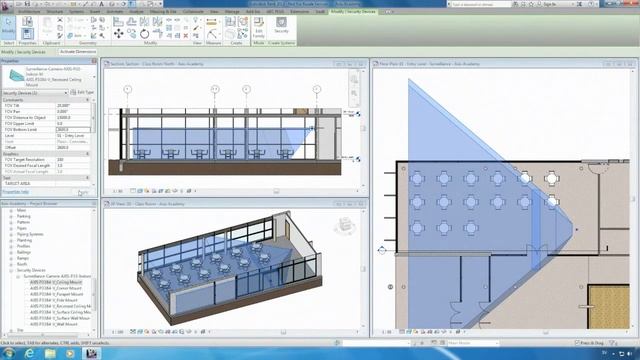Toggle the Press & Drag checkbox
This screenshot has height=360, width=640.
click(576, 343)
